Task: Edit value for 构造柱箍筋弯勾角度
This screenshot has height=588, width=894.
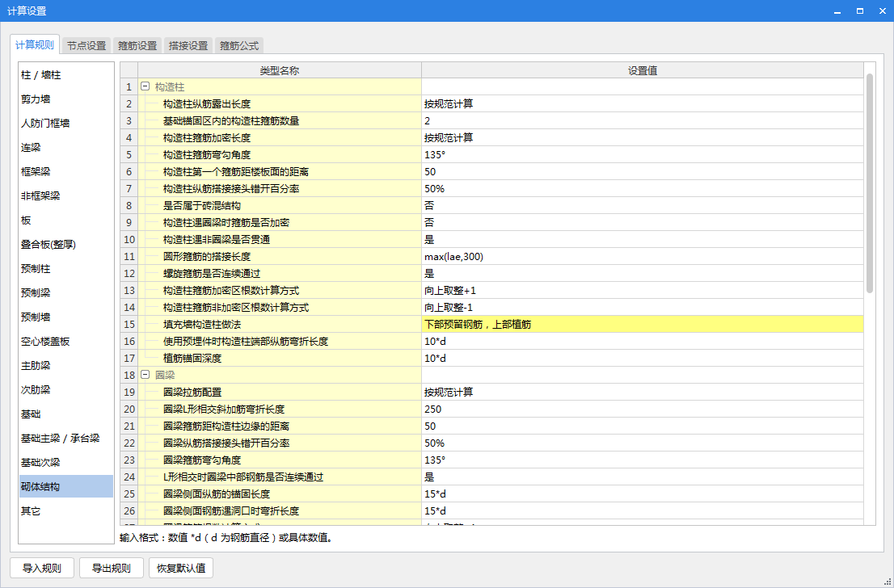Action: click(643, 155)
